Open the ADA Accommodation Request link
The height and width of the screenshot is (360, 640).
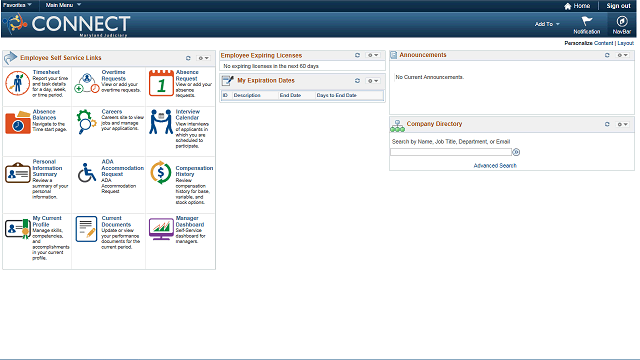tap(122, 168)
